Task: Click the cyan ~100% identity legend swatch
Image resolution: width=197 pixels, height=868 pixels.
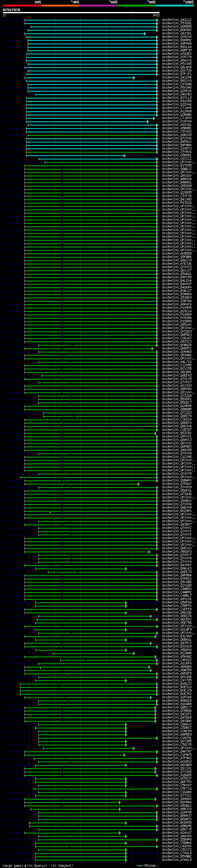Action: [175, 6]
